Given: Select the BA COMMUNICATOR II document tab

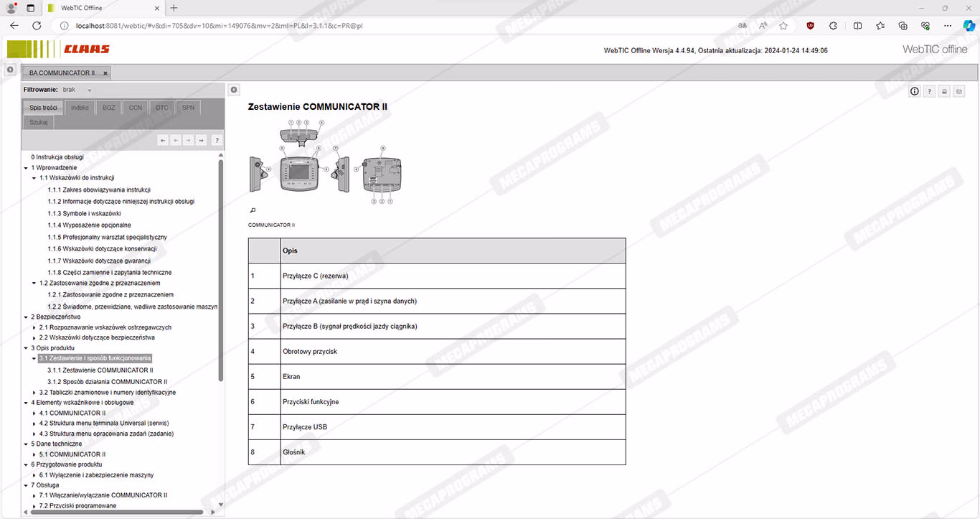Looking at the screenshot, I should click(x=62, y=73).
